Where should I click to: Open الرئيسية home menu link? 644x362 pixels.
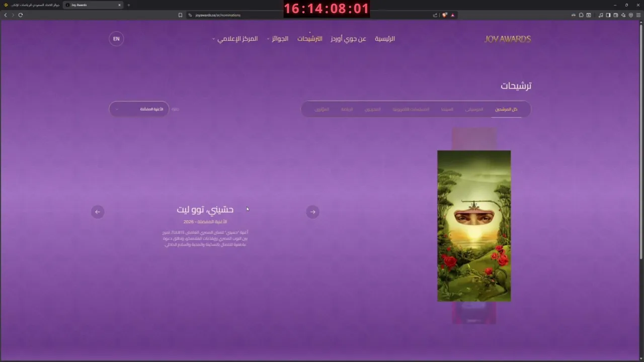click(x=385, y=39)
